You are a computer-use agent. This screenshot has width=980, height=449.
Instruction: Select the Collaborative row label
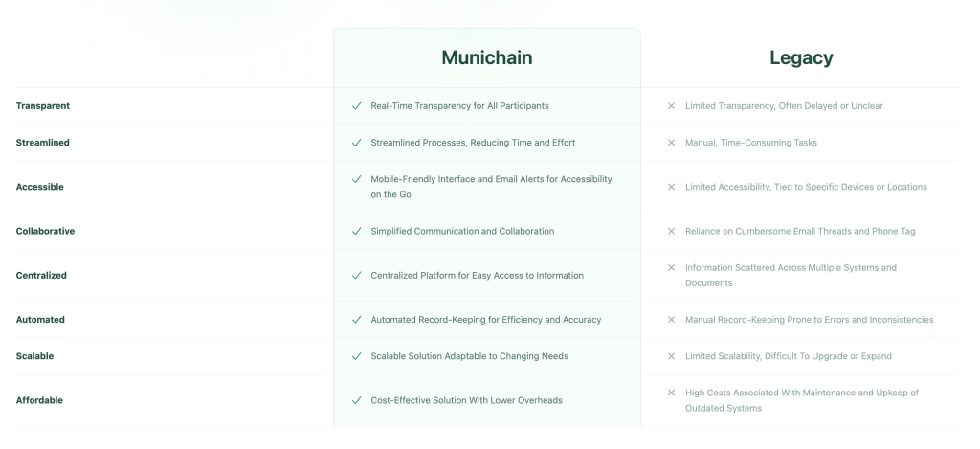pos(45,232)
